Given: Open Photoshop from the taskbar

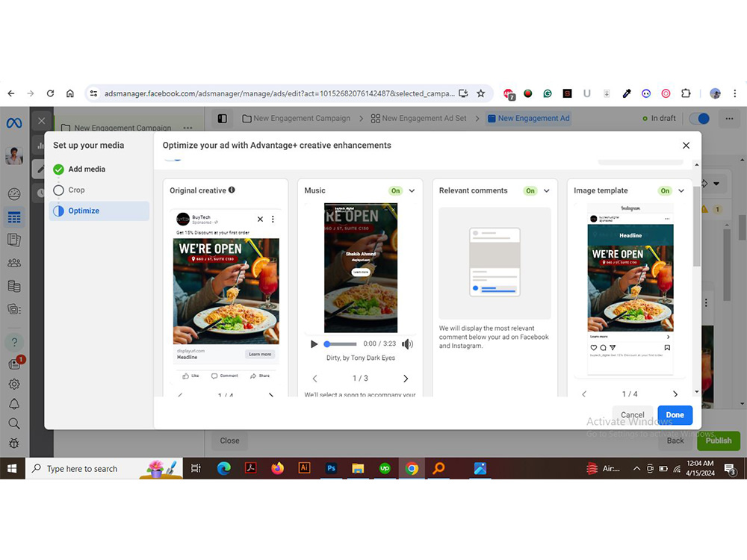Looking at the screenshot, I should [331, 469].
